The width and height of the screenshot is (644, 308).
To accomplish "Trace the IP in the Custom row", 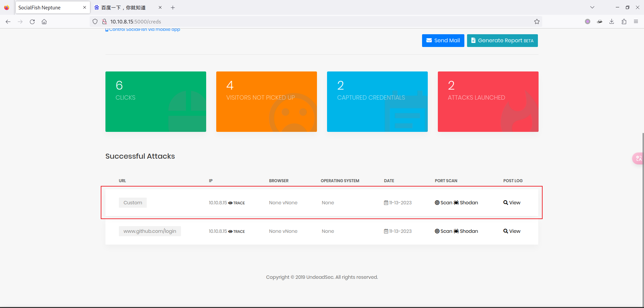I will click(237, 203).
